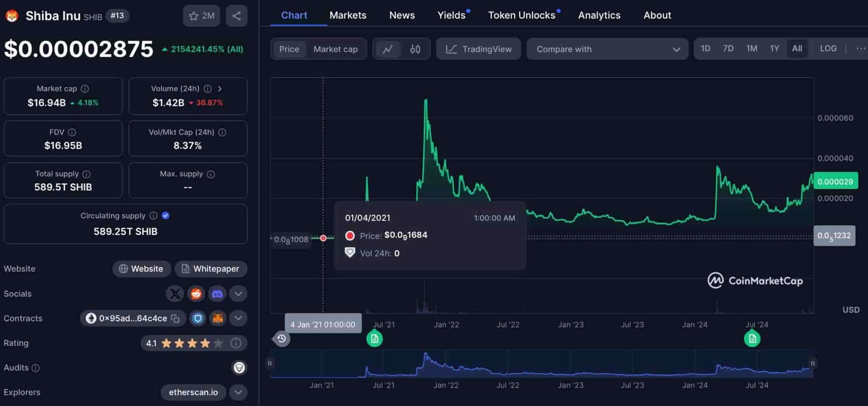Open the Whitepaper button

(211, 268)
